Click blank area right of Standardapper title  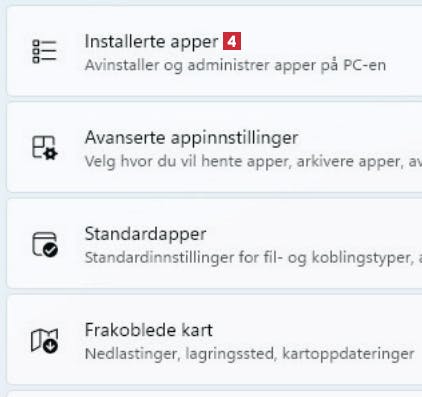coord(313,234)
